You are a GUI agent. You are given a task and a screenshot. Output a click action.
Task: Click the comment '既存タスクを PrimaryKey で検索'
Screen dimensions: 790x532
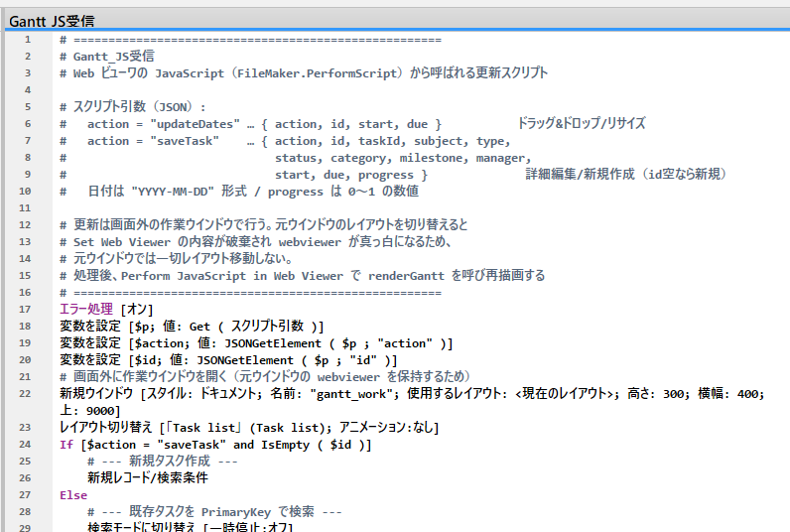[214, 512]
